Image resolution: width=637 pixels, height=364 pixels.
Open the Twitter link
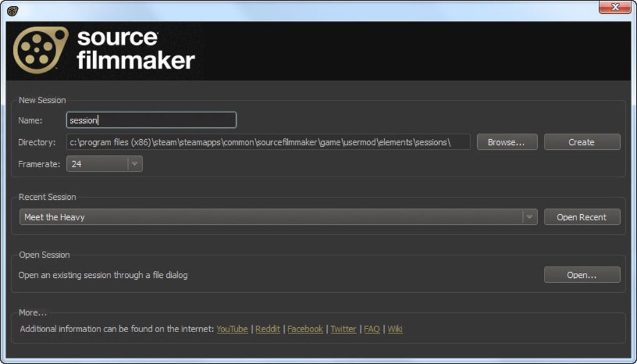[343, 329]
